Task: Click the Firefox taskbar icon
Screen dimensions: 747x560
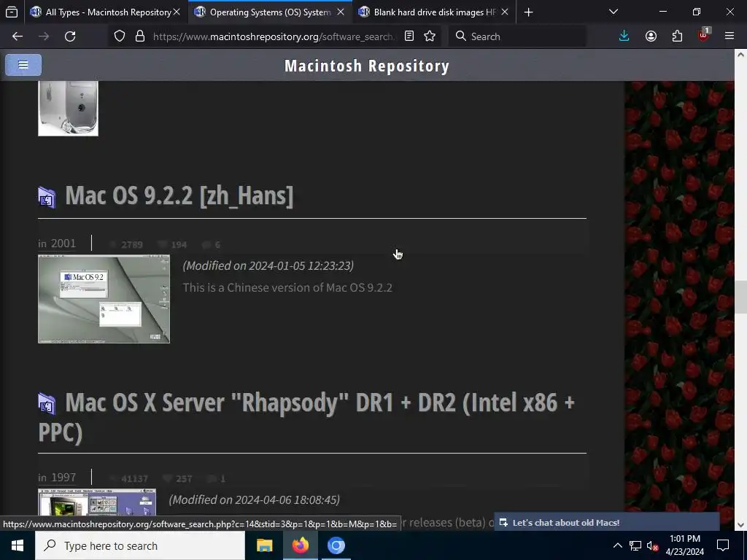Action: [300, 545]
